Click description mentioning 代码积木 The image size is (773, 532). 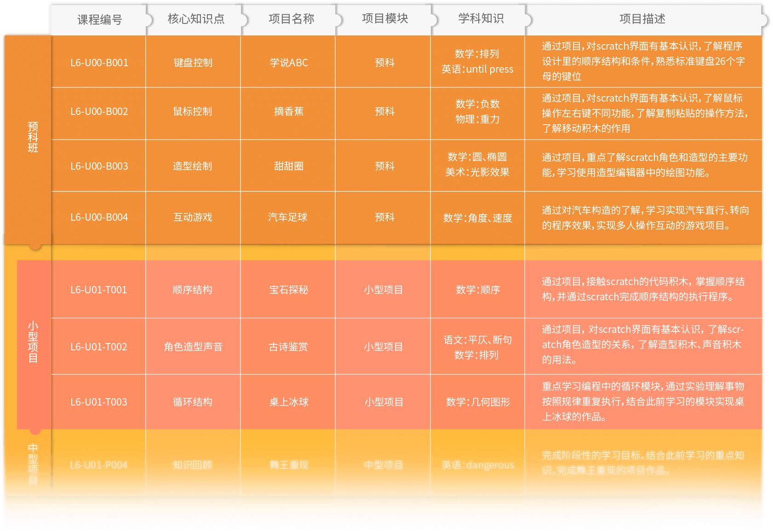[x=643, y=289]
